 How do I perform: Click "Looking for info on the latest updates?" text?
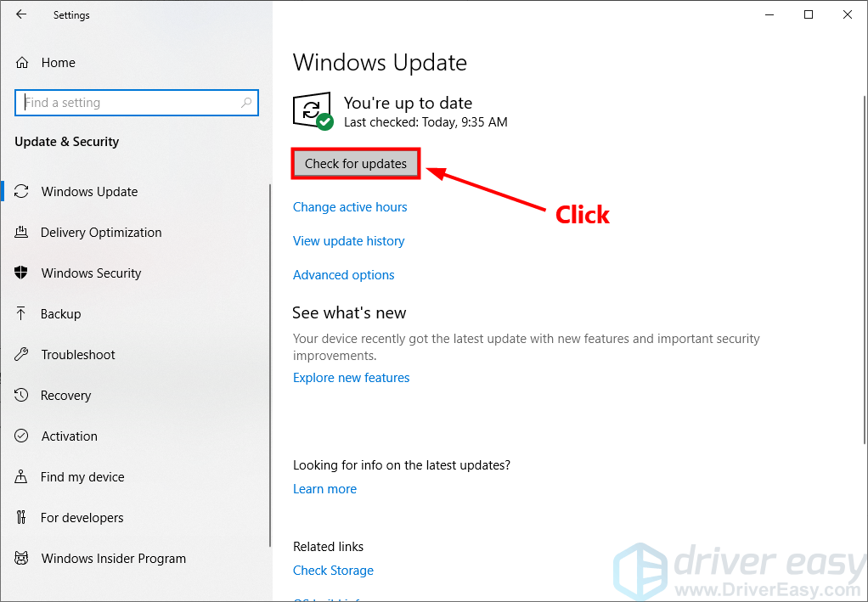[x=402, y=465]
